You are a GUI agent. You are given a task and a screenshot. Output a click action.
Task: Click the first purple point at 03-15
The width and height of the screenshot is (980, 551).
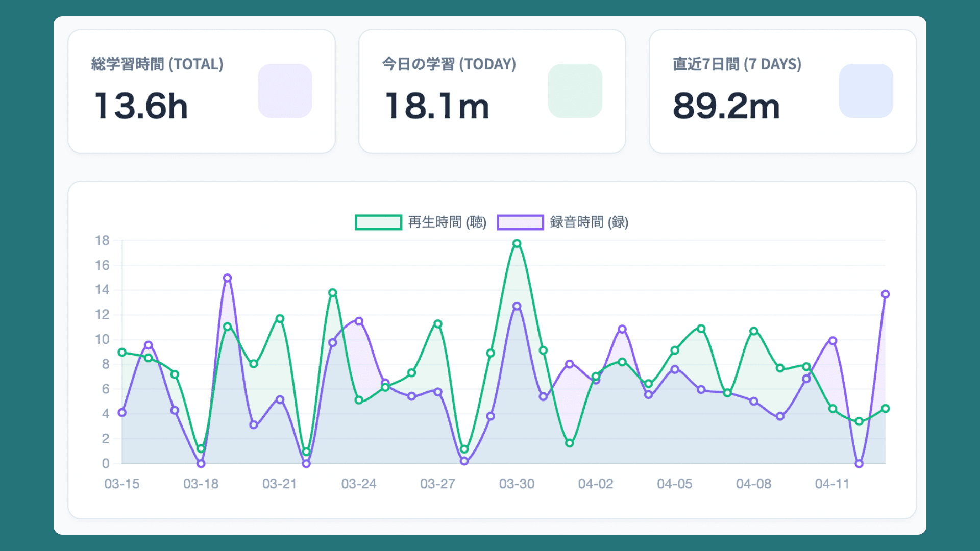[122, 413]
